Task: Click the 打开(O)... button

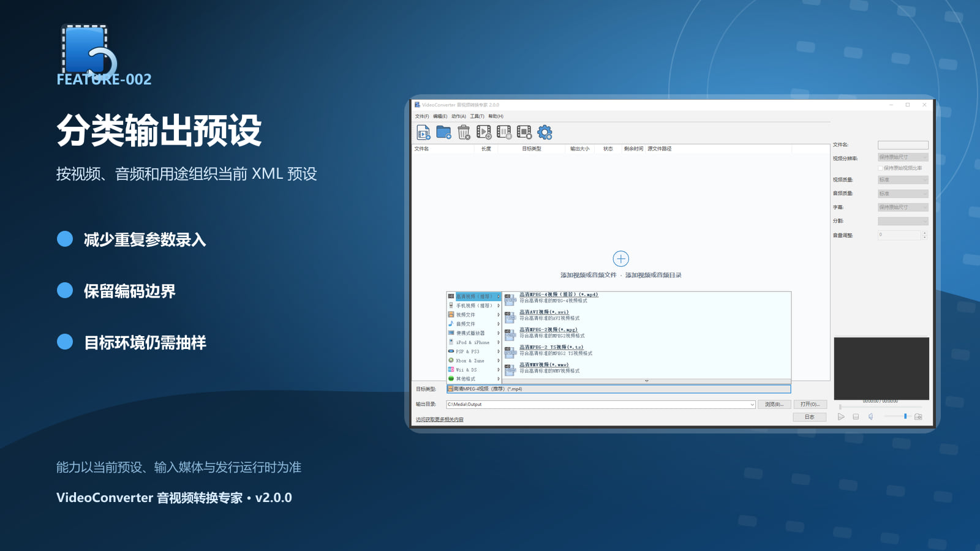Action: (x=810, y=405)
